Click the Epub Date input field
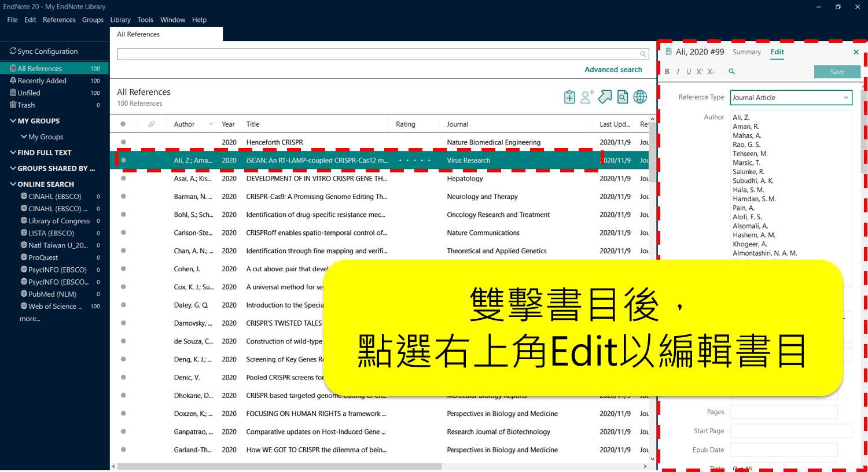Screen dimensions: 868x472 point(784,450)
